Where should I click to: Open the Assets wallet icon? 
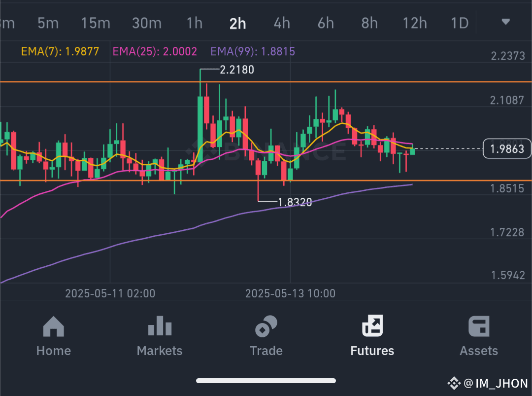click(x=479, y=326)
